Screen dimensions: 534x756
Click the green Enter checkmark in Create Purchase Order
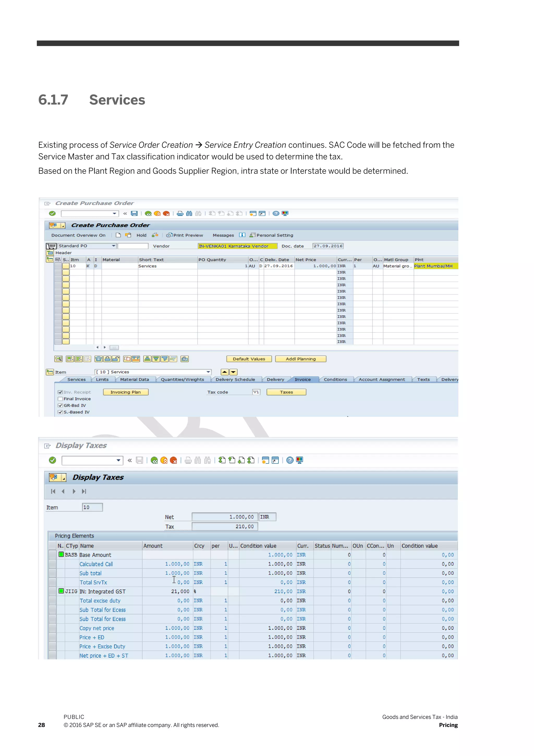52,213
